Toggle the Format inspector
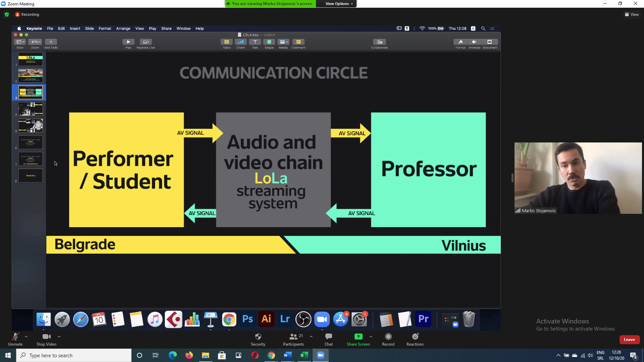 [x=460, y=42]
